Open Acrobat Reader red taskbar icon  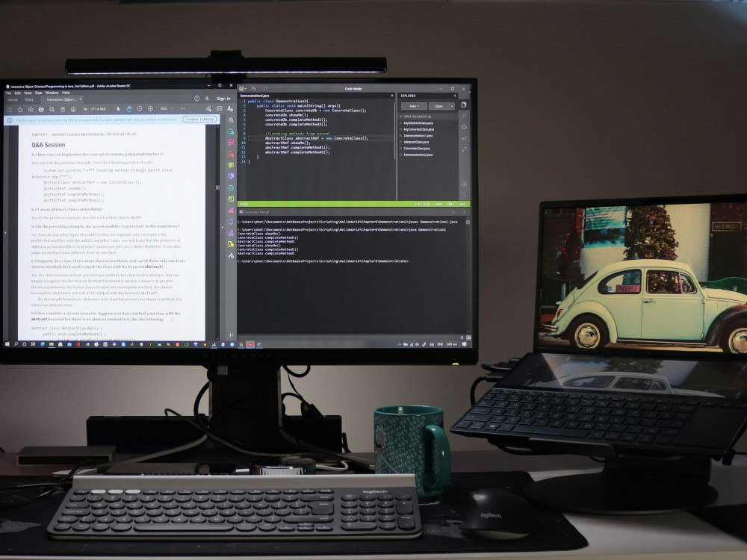250,344
